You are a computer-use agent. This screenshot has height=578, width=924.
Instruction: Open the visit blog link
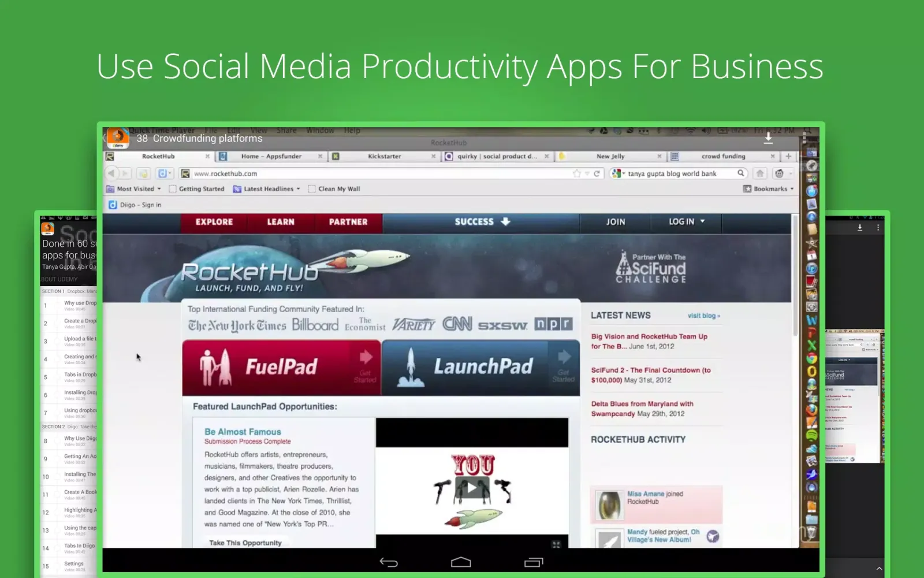coord(703,316)
